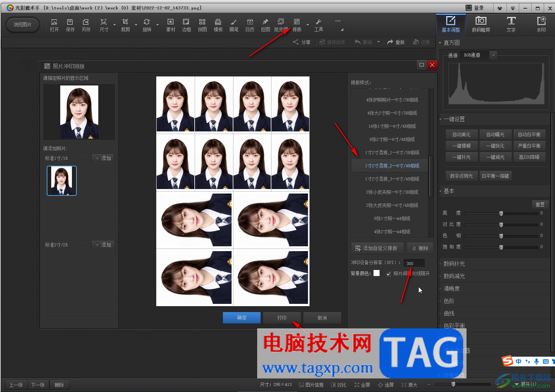Toggle the 照片间用灰线隔开 checkbox

(x=389, y=274)
